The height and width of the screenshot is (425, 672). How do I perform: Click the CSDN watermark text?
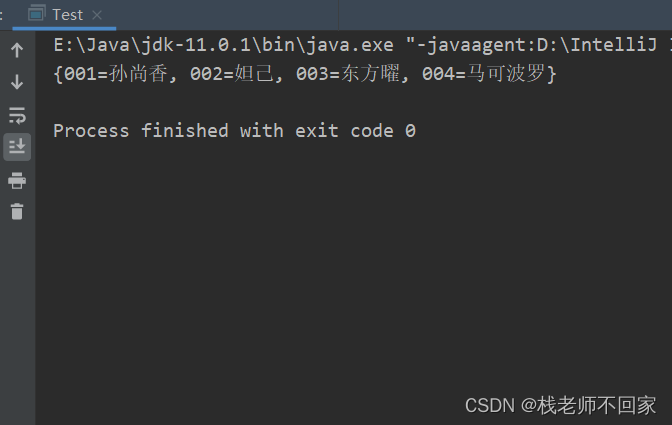click(x=490, y=405)
